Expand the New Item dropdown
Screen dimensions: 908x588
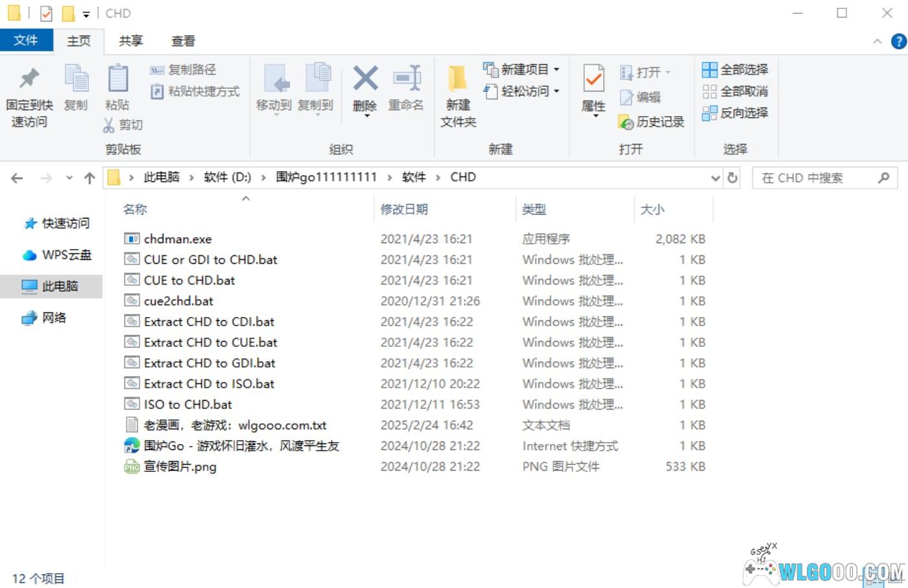(556, 69)
